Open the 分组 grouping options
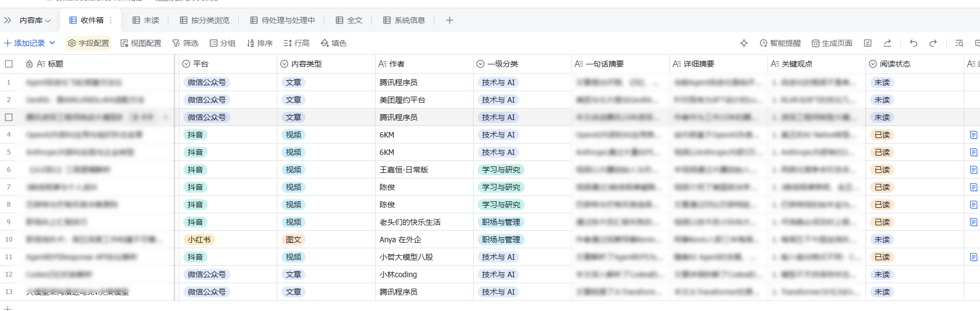Image resolution: width=980 pixels, height=311 pixels. click(222, 43)
